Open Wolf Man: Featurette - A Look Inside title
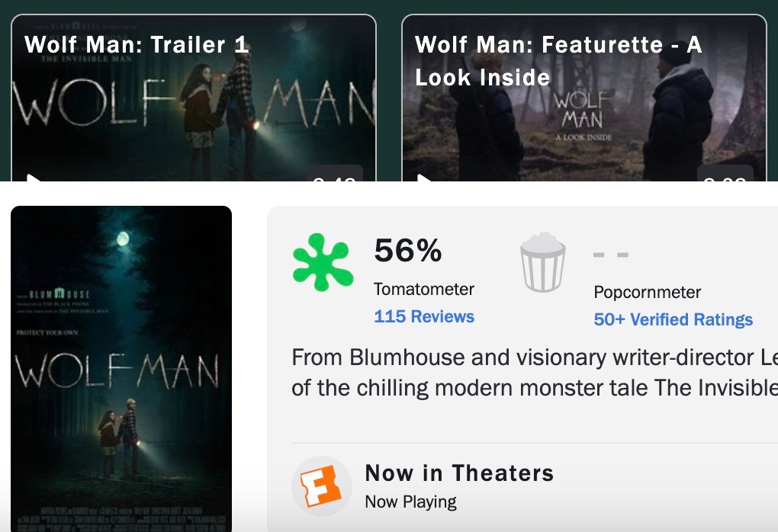Image resolution: width=778 pixels, height=532 pixels. (558, 61)
